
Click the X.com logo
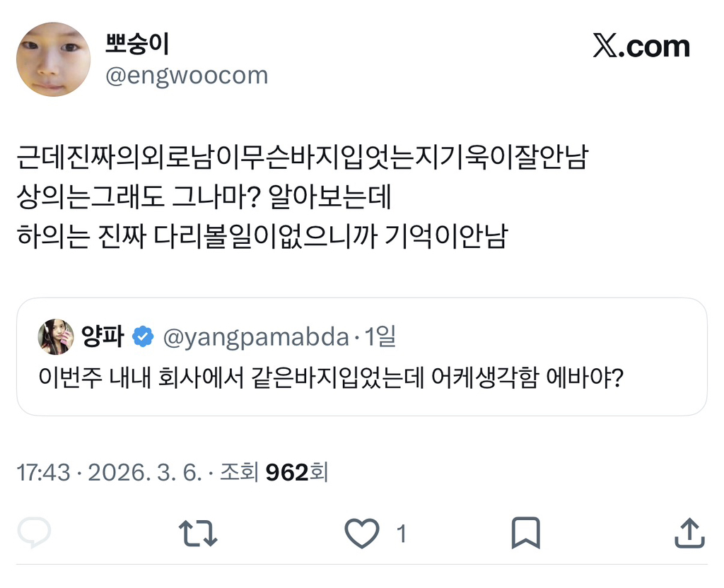pyautogui.click(x=641, y=47)
